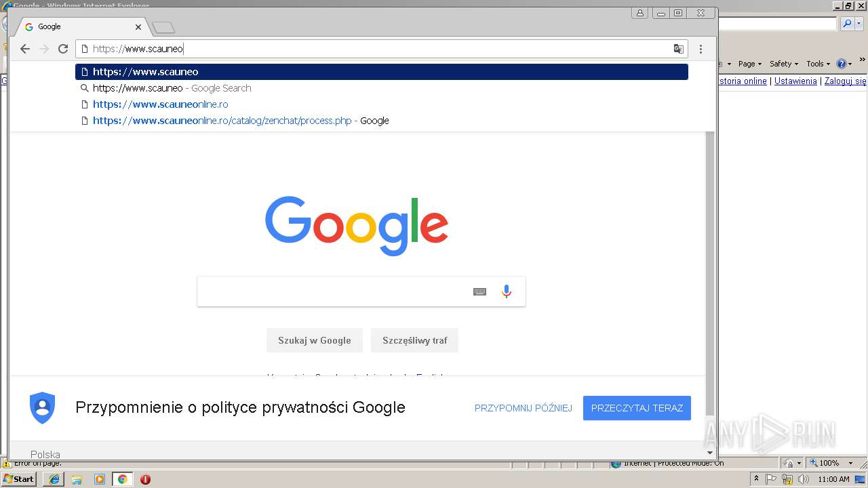Select the https://www.scauneonline.ro suggestion
This screenshot has height=488, width=868.
pyautogui.click(x=382, y=104)
